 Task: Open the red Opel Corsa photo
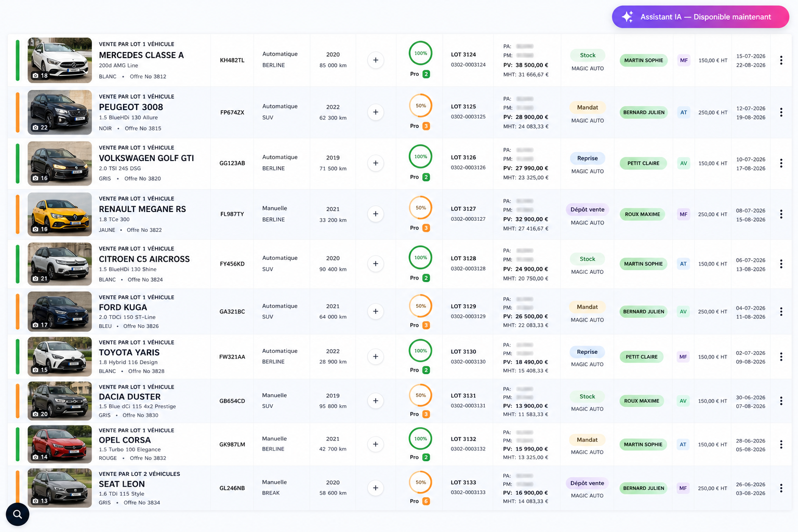[x=60, y=444]
